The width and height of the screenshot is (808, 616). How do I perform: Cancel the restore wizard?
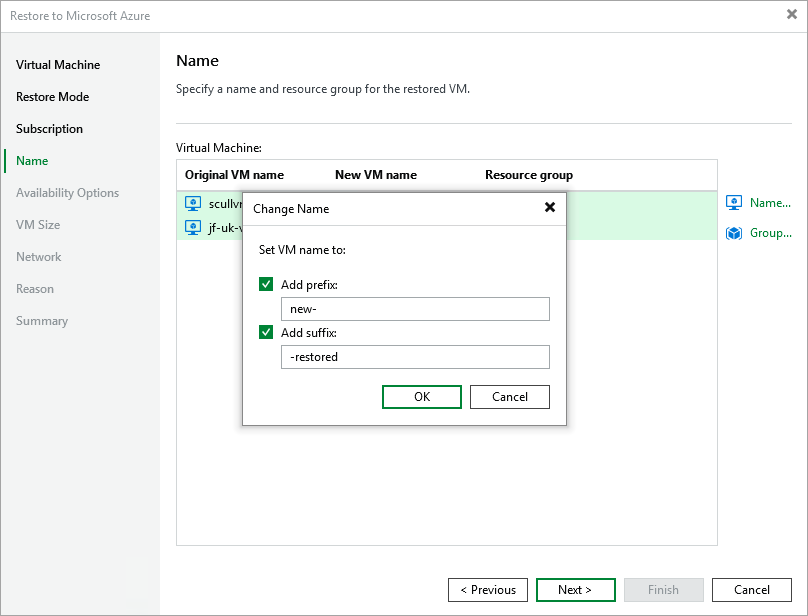click(x=752, y=590)
